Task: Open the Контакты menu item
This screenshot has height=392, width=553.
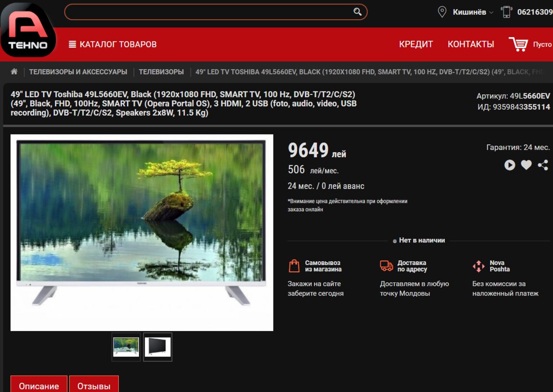Action: 471,44
